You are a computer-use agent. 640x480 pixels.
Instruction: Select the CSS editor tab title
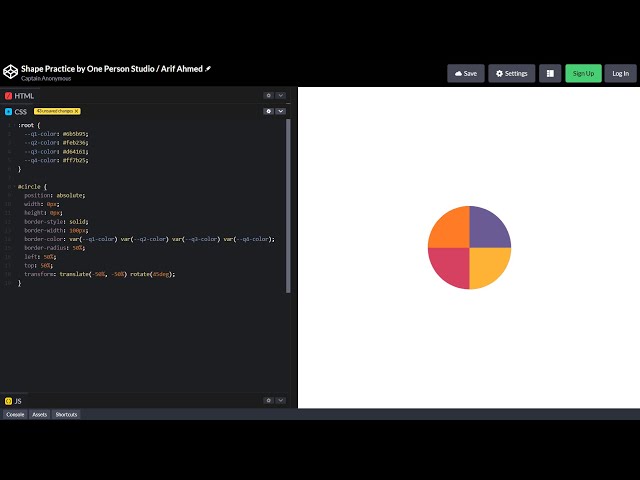(x=20, y=111)
